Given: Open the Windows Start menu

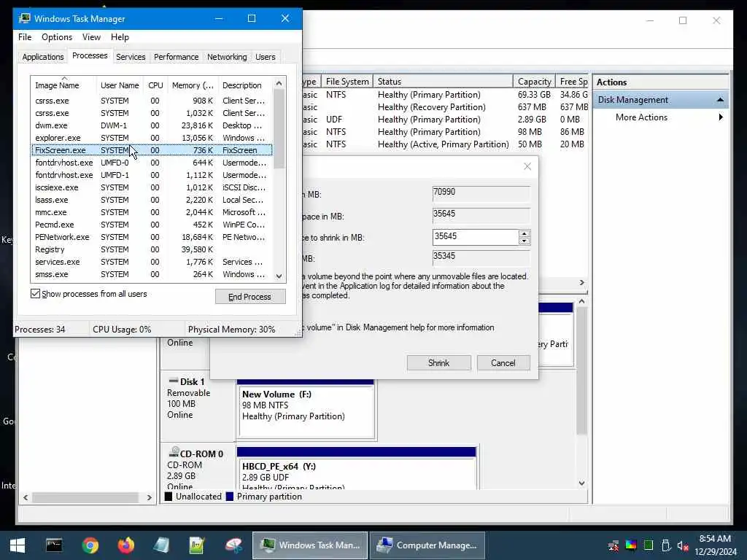Looking at the screenshot, I should click(18, 545).
